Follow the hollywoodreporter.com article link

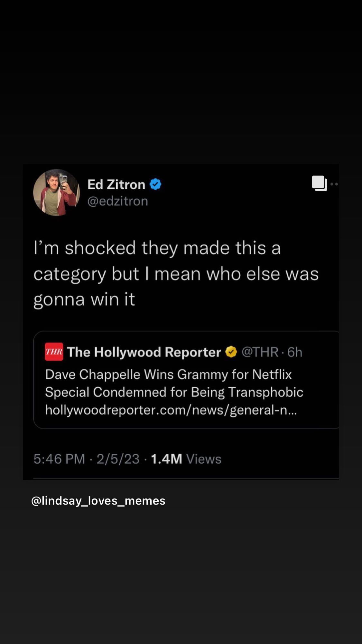point(171,410)
